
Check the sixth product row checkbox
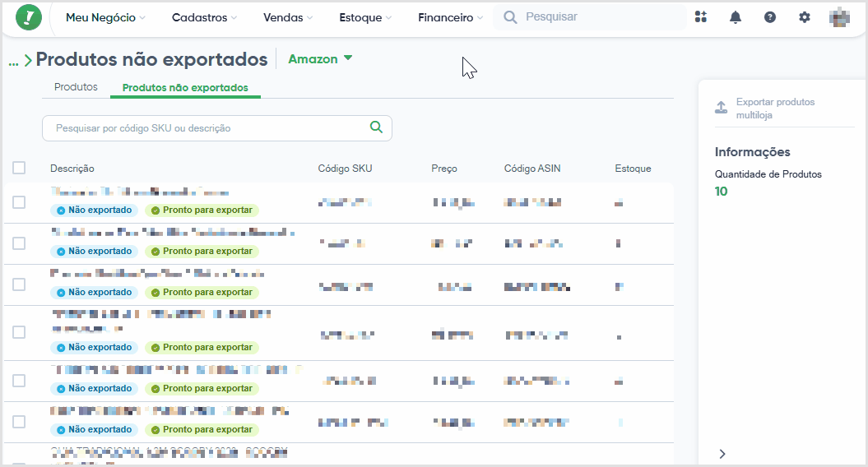click(x=19, y=422)
